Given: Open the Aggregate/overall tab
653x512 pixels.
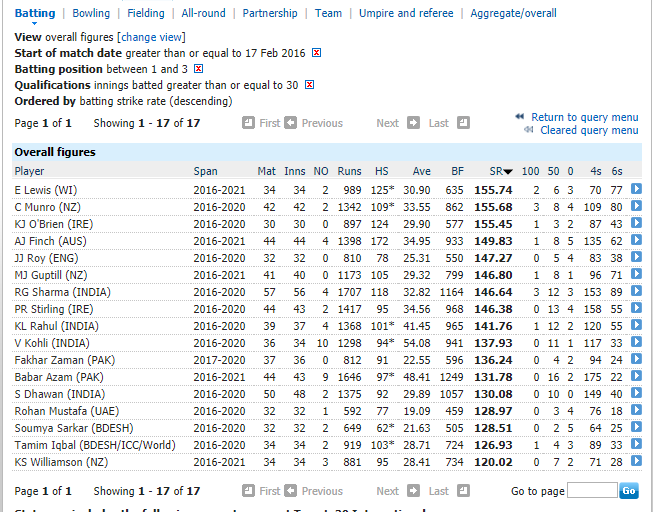Looking at the screenshot, I should (x=513, y=13).
